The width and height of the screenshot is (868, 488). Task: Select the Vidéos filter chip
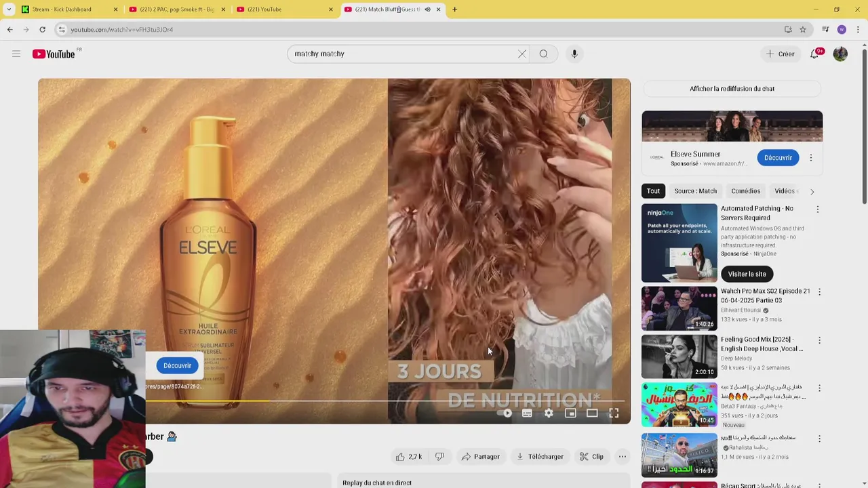coord(785,191)
